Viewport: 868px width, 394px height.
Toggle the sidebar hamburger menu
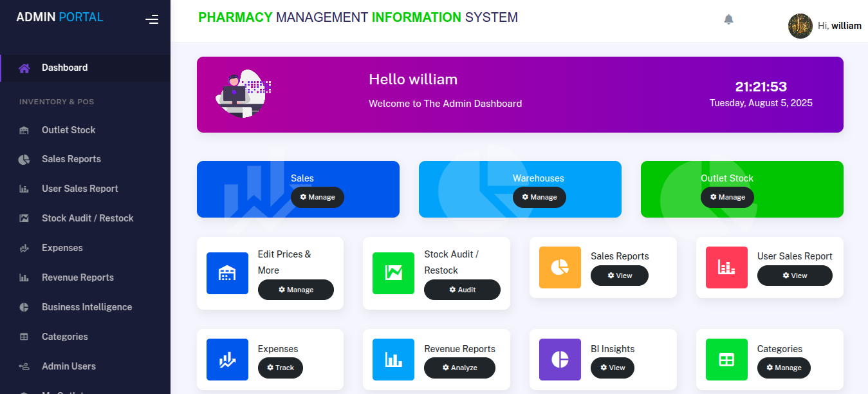(152, 19)
